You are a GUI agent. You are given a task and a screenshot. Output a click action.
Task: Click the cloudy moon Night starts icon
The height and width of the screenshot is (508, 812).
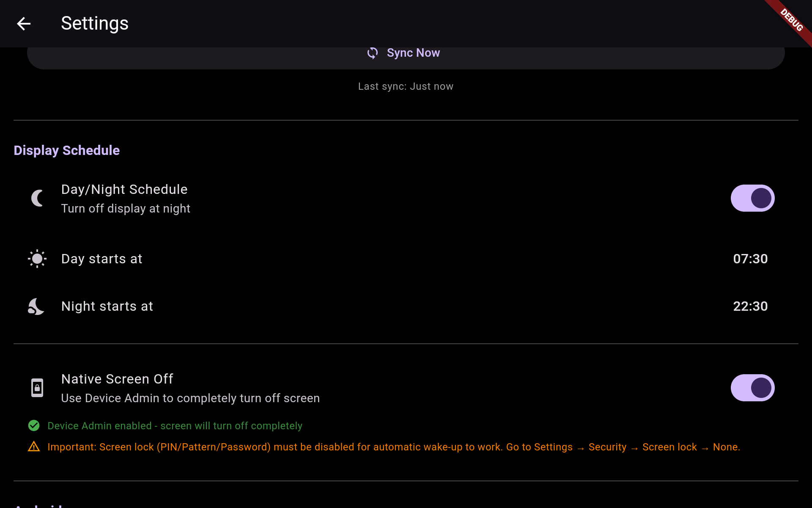point(36,306)
